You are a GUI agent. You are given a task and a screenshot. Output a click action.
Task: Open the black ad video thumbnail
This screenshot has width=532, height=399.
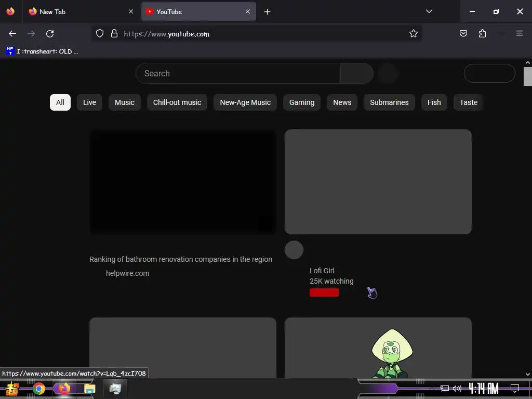pyautogui.click(x=182, y=182)
